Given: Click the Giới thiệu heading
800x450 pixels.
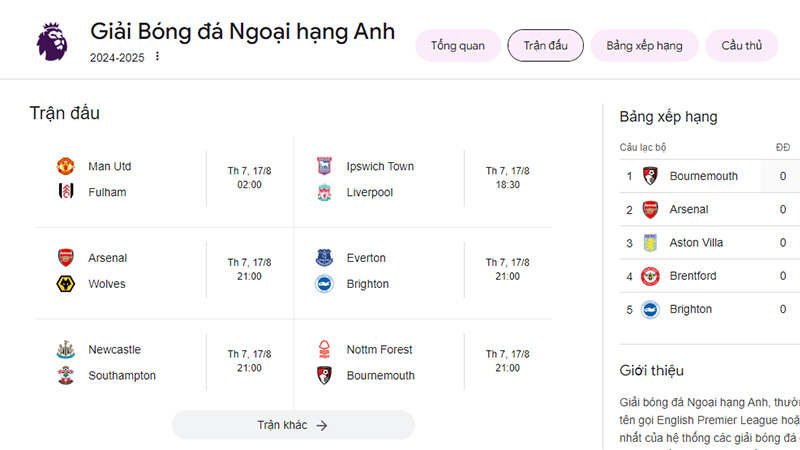Looking at the screenshot, I should click(x=652, y=370).
